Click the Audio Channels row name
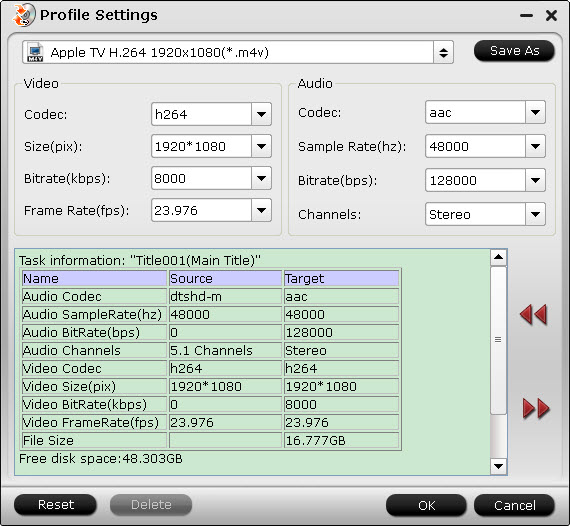This screenshot has height=526, width=570. tap(94, 350)
